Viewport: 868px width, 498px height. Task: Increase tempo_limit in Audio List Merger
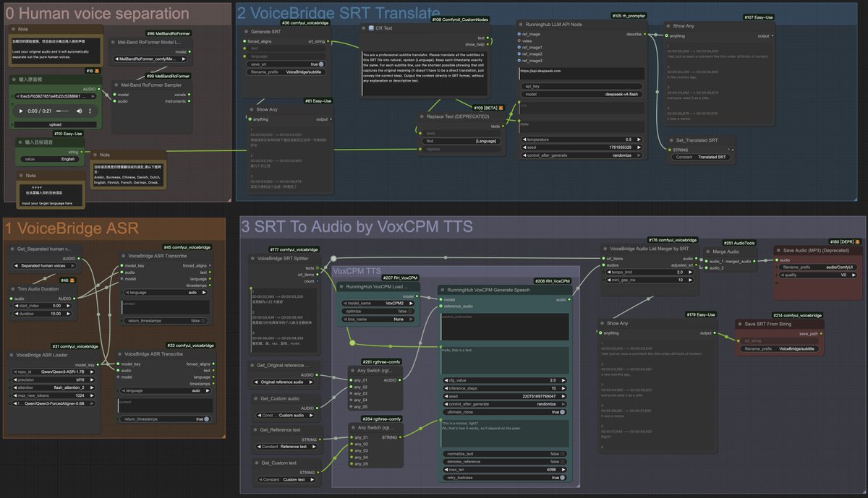point(692,272)
